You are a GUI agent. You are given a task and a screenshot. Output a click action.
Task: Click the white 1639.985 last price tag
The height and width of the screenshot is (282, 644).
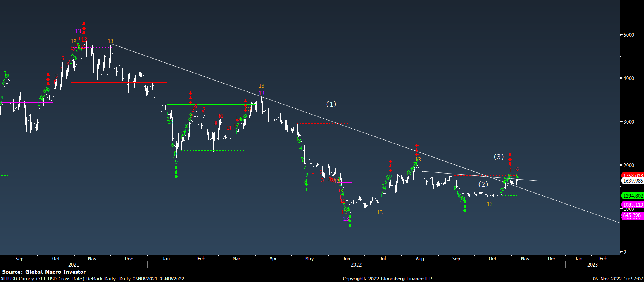[632, 181]
